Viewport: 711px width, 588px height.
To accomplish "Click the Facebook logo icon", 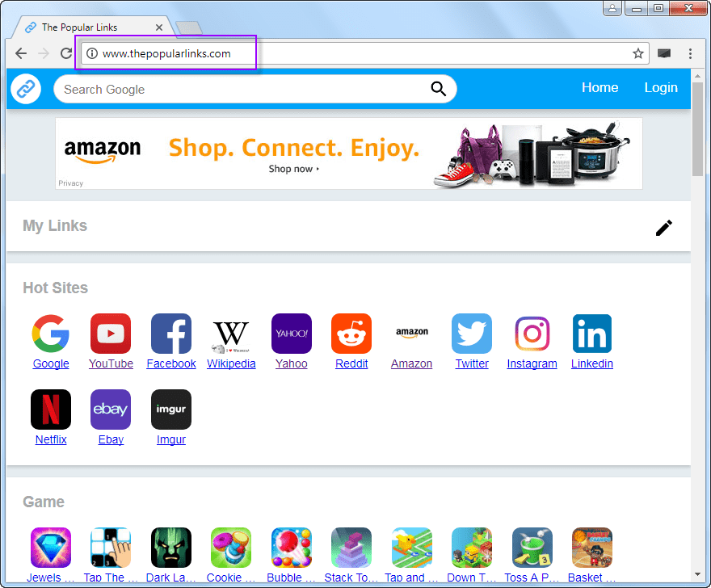I will 171,334.
